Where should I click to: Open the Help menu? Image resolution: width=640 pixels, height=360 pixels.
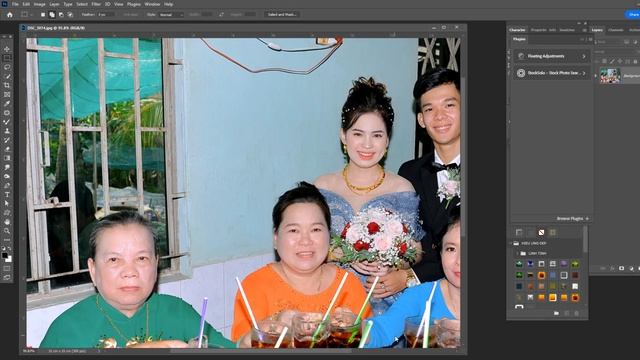pos(168,4)
